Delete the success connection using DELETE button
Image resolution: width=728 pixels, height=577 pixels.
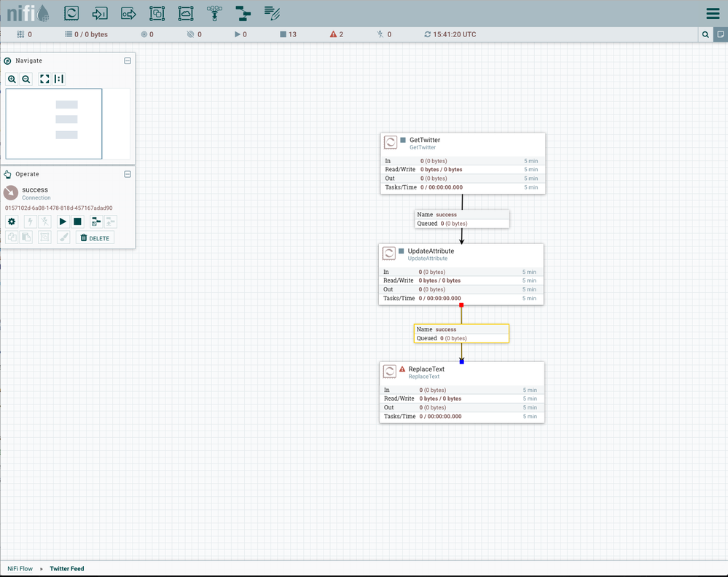(x=95, y=238)
